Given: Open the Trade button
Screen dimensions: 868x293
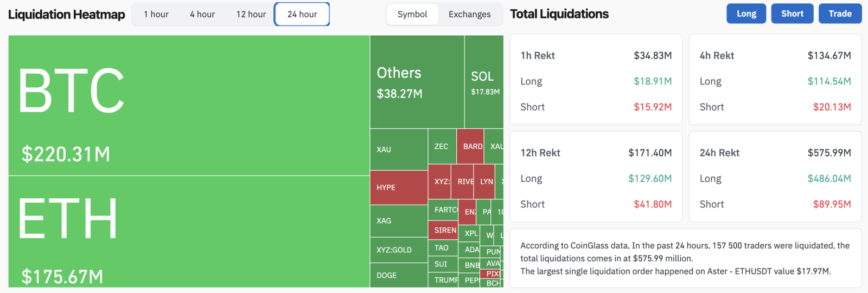Looking at the screenshot, I should (840, 14).
